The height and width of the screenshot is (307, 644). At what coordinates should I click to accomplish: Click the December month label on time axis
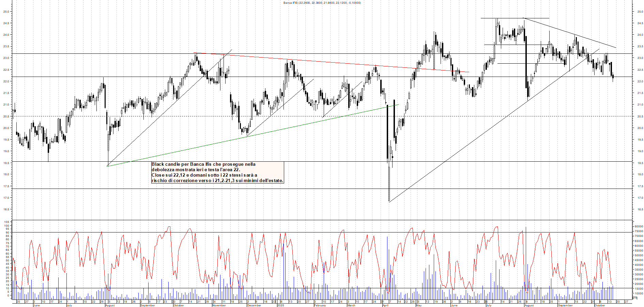254,305
